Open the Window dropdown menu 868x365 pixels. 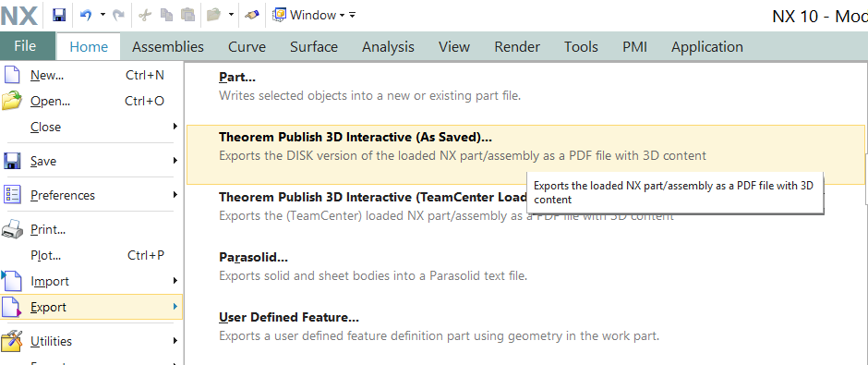(x=310, y=15)
